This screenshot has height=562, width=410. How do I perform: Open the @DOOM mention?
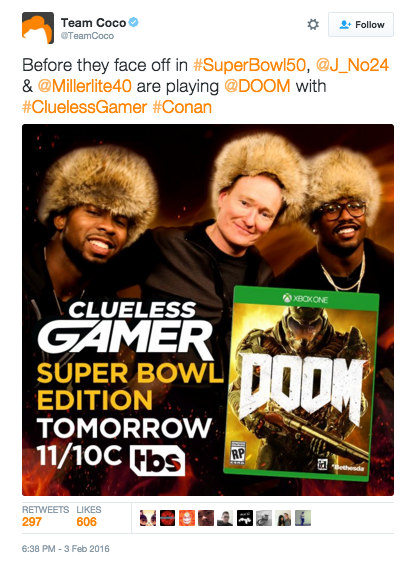[257, 86]
